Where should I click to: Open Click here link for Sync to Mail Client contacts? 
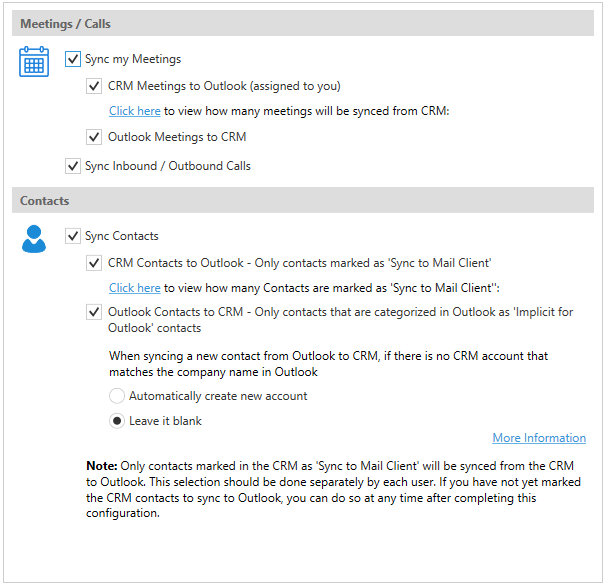pos(135,288)
